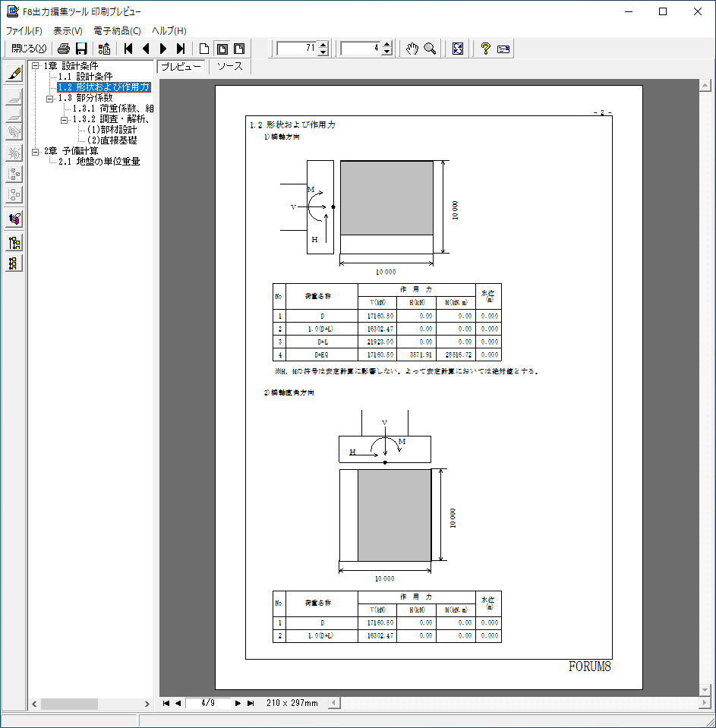Click the greyed spiral-shaped sidebar icon
The height and width of the screenshot is (728, 716).
(14, 133)
